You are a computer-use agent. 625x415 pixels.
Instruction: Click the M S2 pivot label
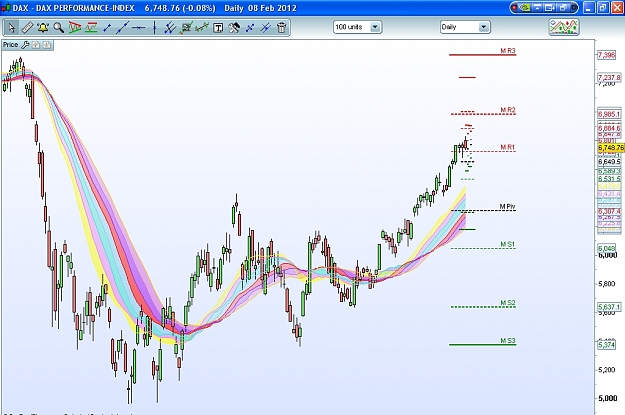click(508, 303)
